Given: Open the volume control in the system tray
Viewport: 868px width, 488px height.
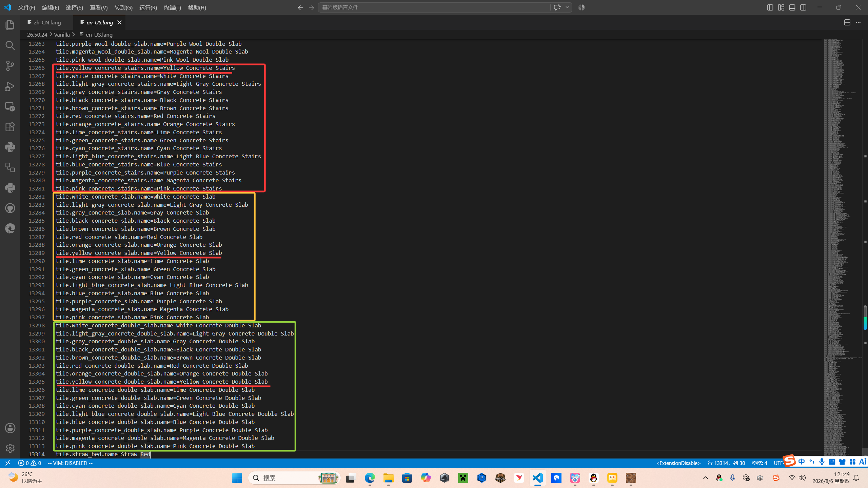Looking at the screenshot, I should click(802, 478).
